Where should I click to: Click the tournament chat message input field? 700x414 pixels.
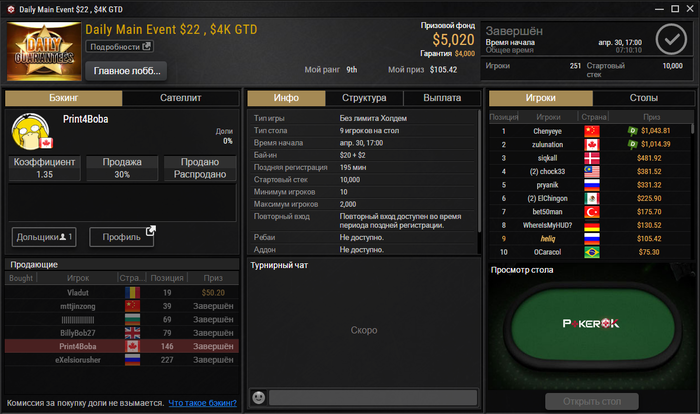click(x=373, y=397)
